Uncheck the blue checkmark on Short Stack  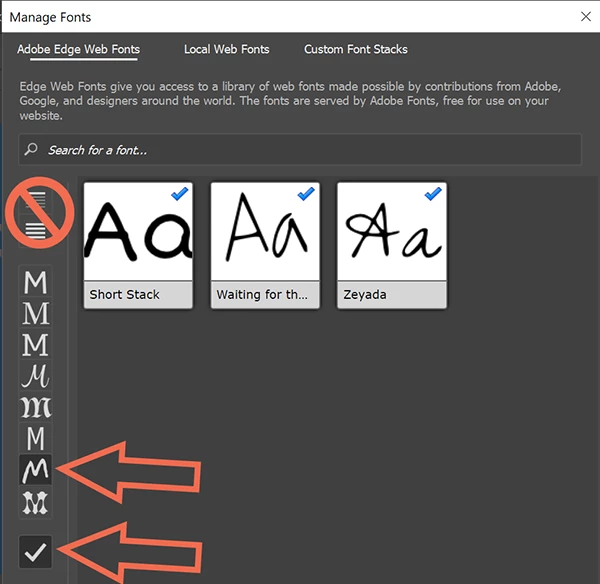179,194
